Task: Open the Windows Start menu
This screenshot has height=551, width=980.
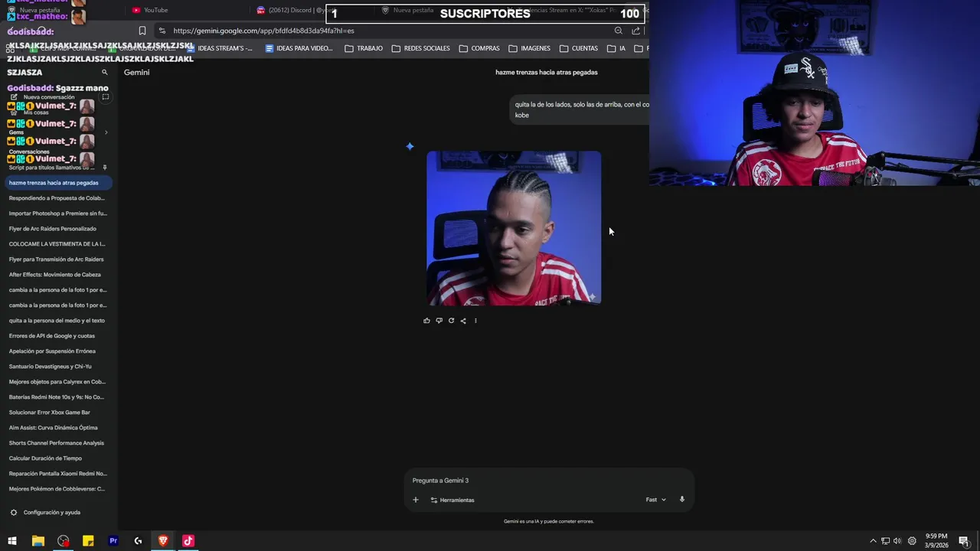Action: click(x=12, y=541)
